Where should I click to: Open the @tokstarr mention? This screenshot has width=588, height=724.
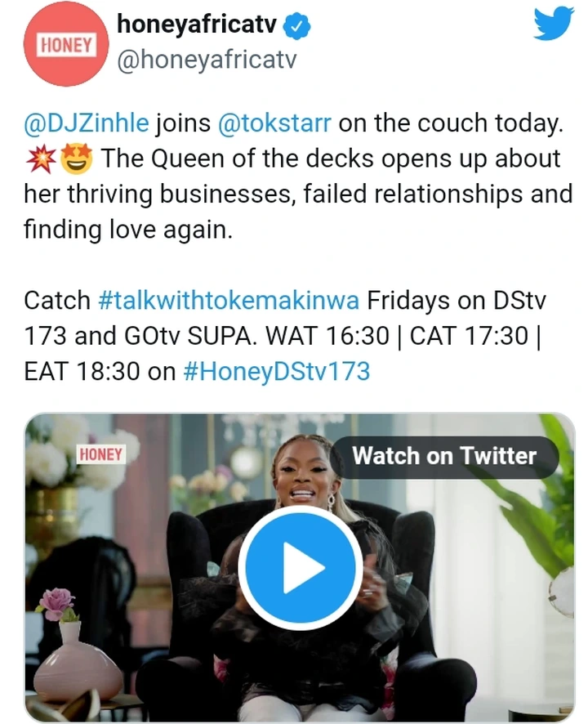274,123
